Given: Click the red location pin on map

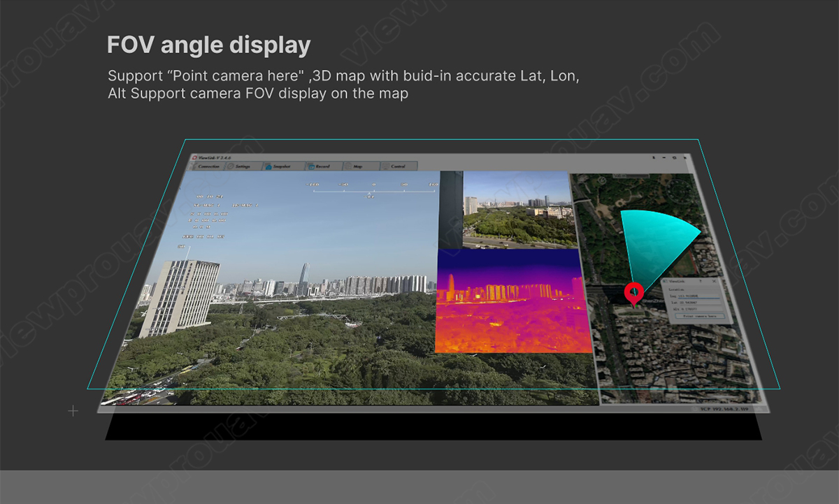Looking at the screenshot, I should (x=633, y=293).
